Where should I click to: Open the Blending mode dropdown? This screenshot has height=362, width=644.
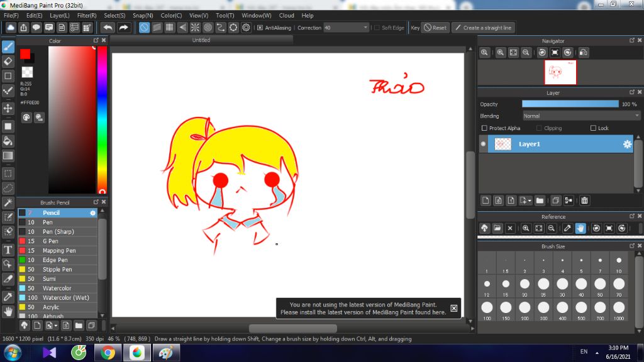[x=581, y=116]
